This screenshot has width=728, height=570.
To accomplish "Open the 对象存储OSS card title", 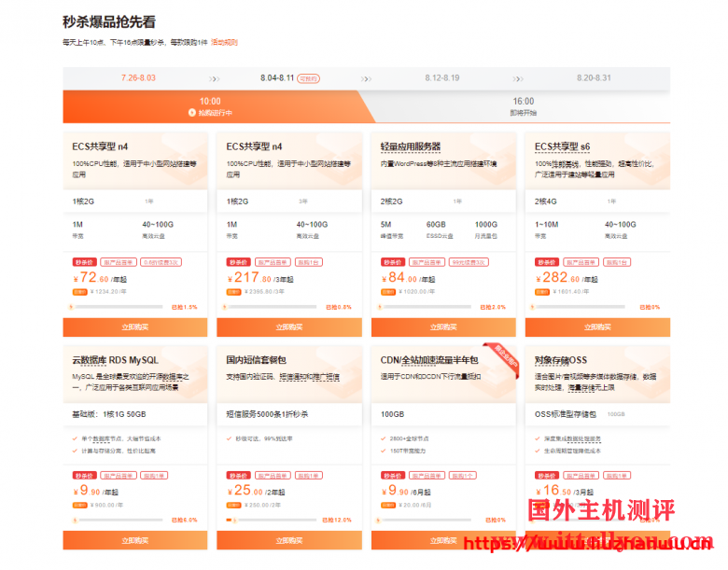I will point(561,360).
